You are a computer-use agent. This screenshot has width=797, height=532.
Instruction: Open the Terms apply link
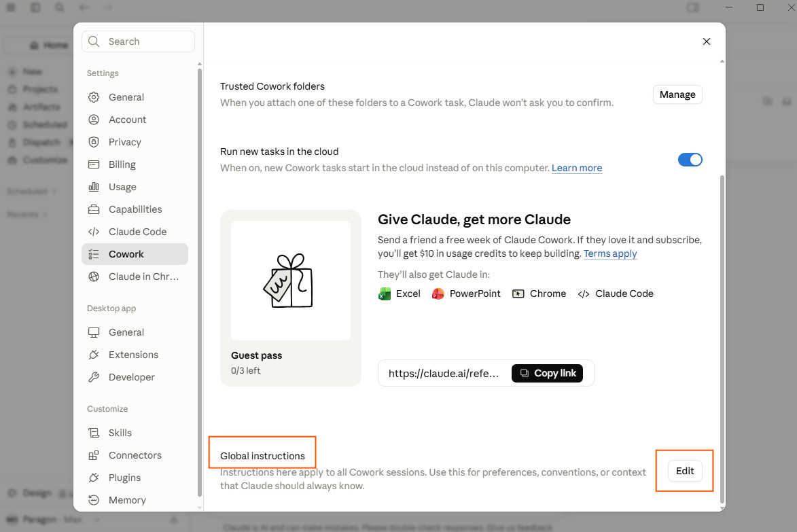tap(610, 253)
